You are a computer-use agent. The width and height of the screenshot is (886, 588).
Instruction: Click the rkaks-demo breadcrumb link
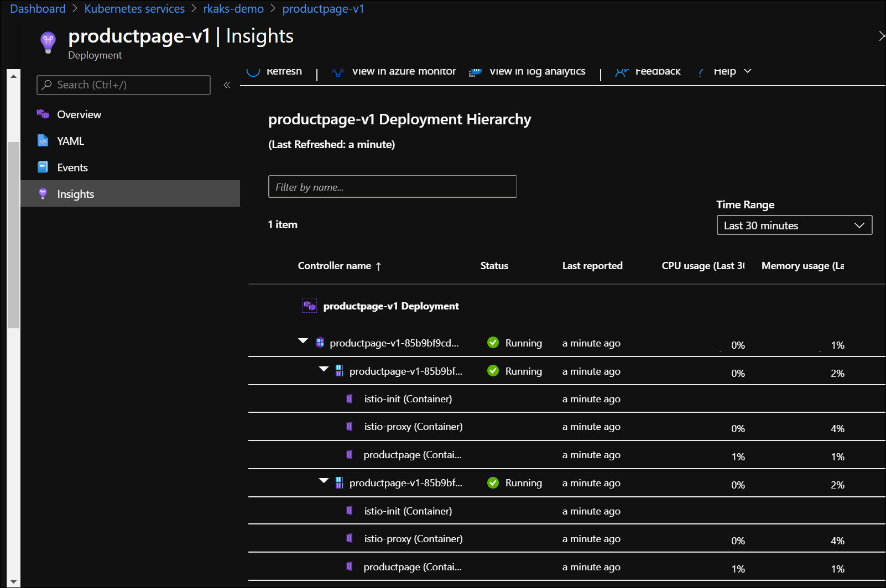click(233, 9)
